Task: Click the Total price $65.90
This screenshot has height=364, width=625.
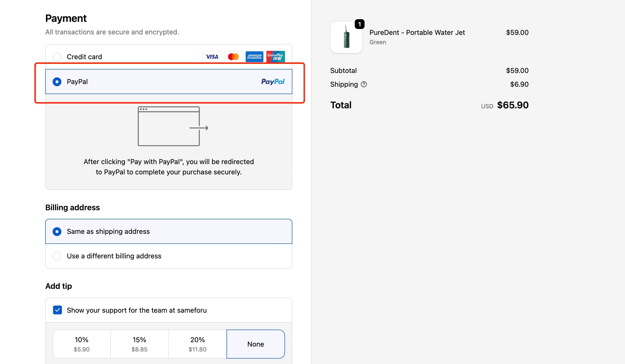Action: (x=513, y=105)
